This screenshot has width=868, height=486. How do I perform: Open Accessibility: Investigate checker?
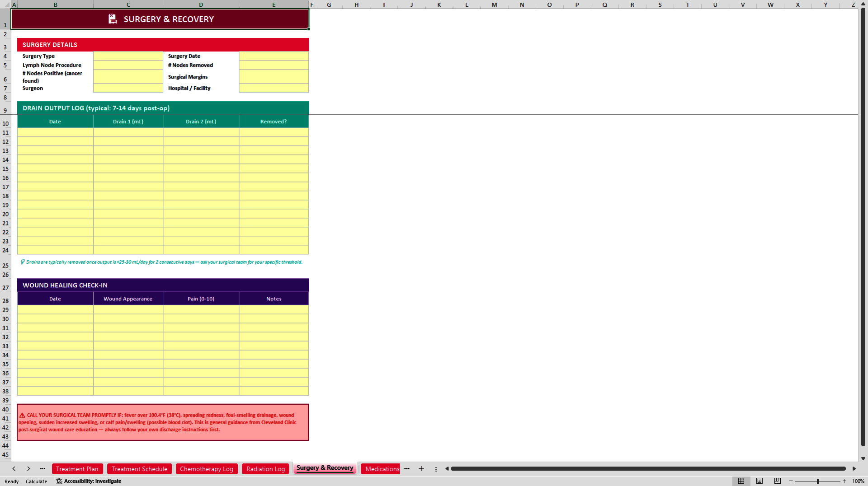click(x=89, y=481)
